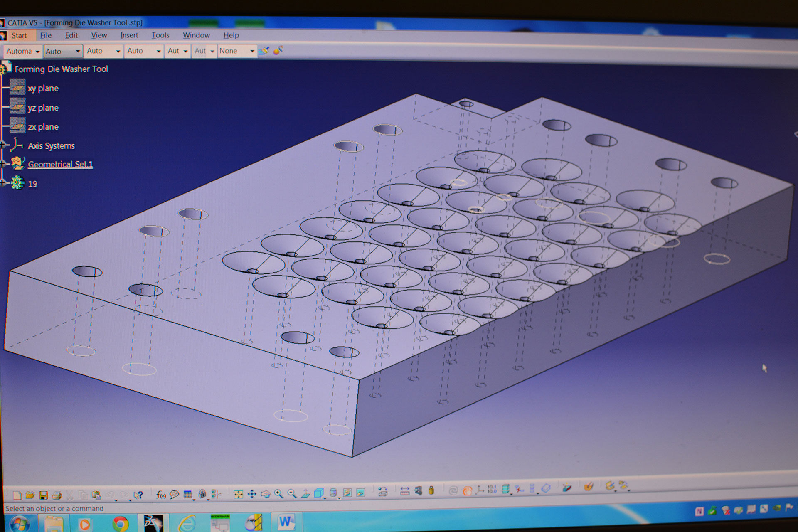Click the Design Table grid icon
The width and height of the screenshot is (798, 532).
point(188,494)
